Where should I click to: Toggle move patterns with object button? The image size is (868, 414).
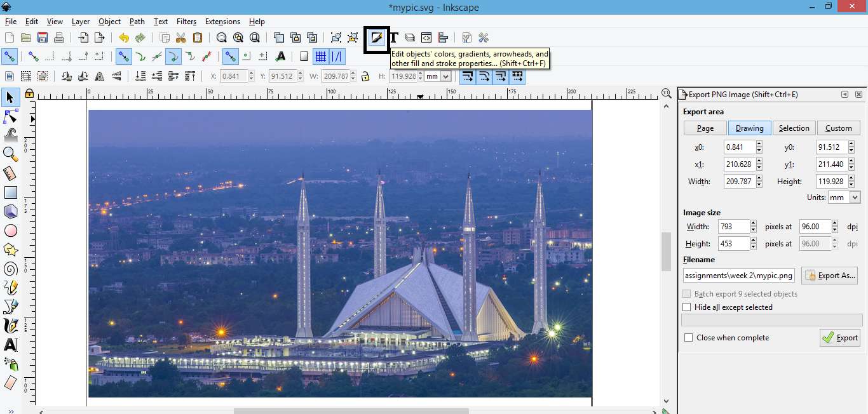point(517,76)
